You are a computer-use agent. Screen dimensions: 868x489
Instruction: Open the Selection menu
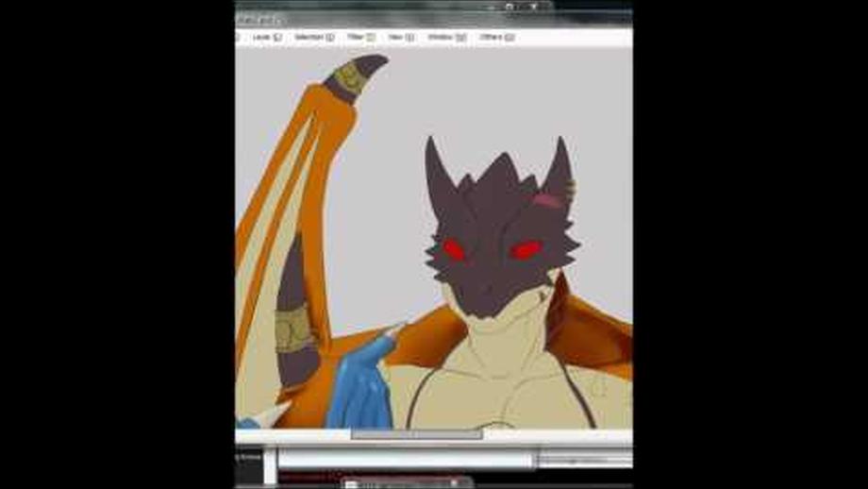coord(314,37)
